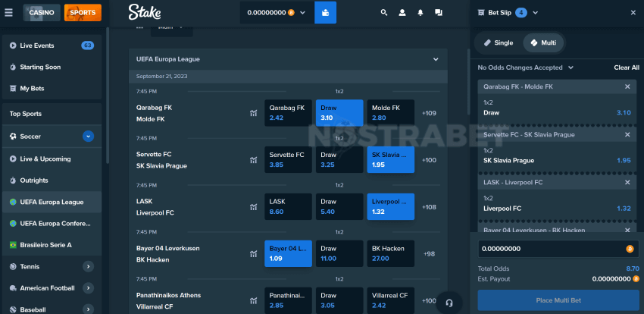Image resolution: width=644 pixels, height=314 pixels.
Task: Open the chat bubbles icon
Action: click(438, 12)
